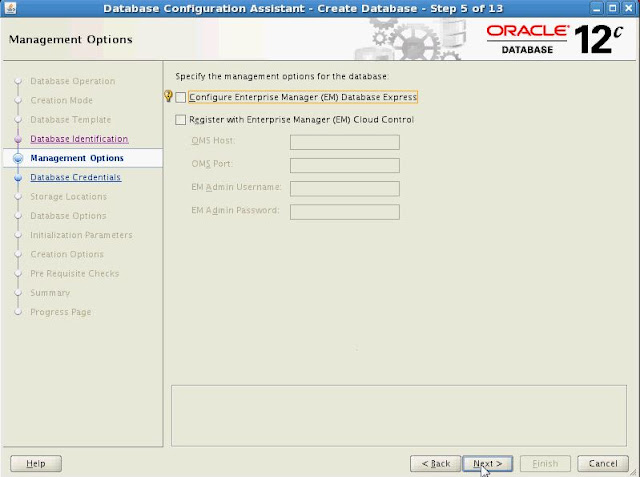Click the Progress Page step label

point(61,312)
